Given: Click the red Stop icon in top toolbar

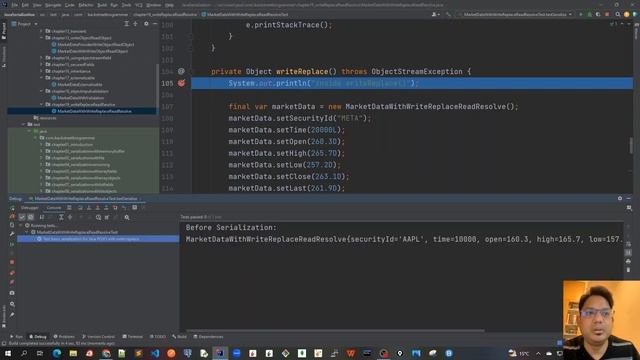Looking at the screenshot, I should [607, 14].
